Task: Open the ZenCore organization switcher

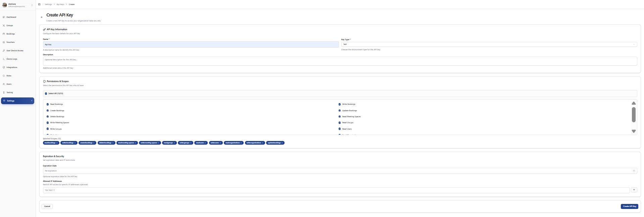Action: pyautogui.click(x=17, y=5)
